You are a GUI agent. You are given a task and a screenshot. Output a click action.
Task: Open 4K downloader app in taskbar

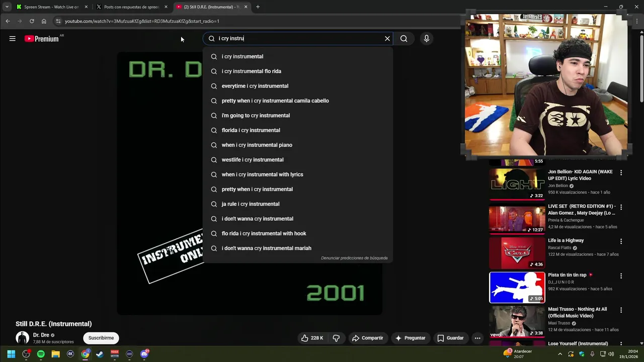click(70, 354)
